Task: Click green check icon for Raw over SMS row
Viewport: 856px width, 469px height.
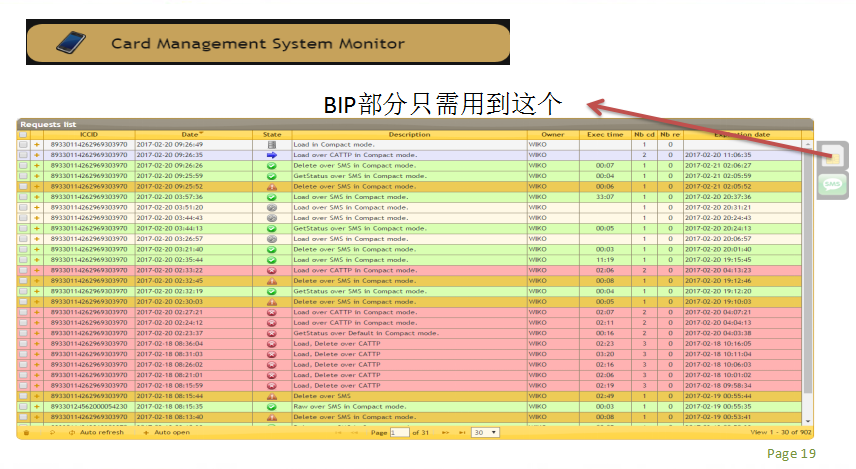Action: pyautogui.click(x=271, y=407)
